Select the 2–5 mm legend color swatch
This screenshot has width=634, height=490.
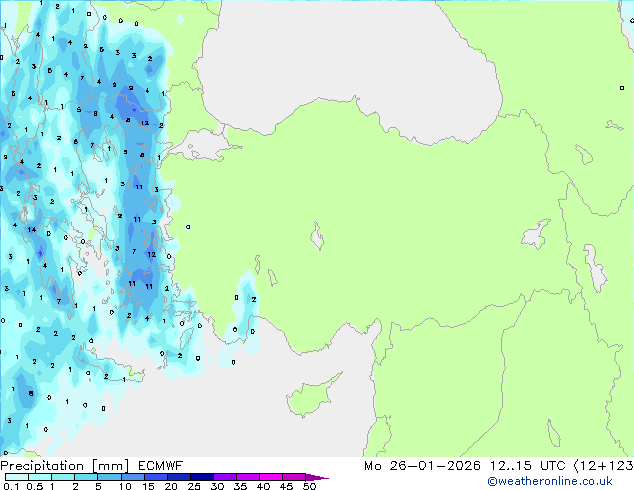pos(86,477)
